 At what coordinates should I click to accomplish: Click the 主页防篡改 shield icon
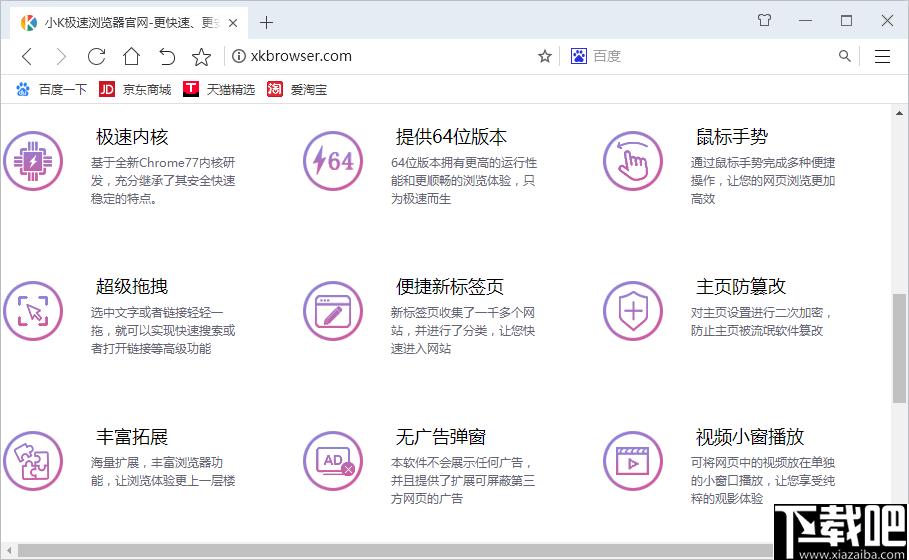[x=632, y=311]
